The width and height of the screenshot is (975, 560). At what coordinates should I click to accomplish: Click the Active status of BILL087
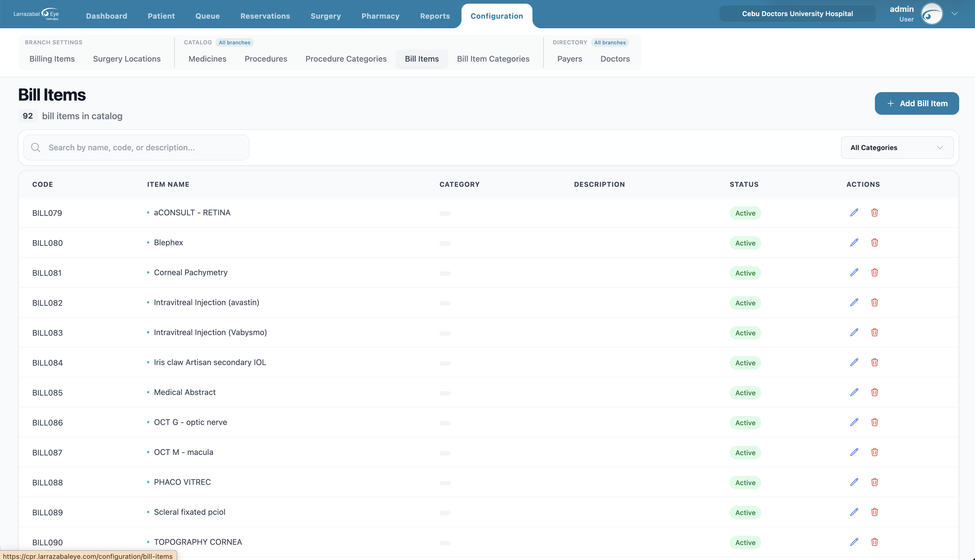(745, 453)
